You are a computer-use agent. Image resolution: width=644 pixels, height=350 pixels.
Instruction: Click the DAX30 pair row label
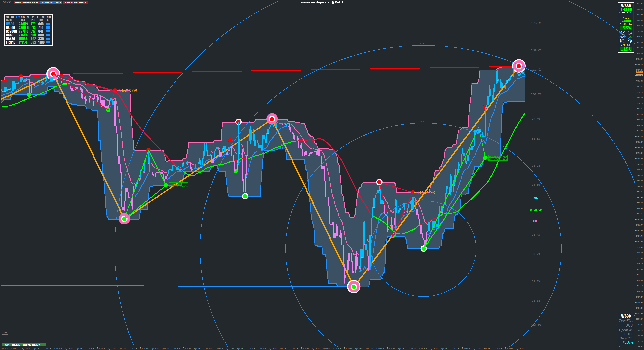[x=11, y=39]
